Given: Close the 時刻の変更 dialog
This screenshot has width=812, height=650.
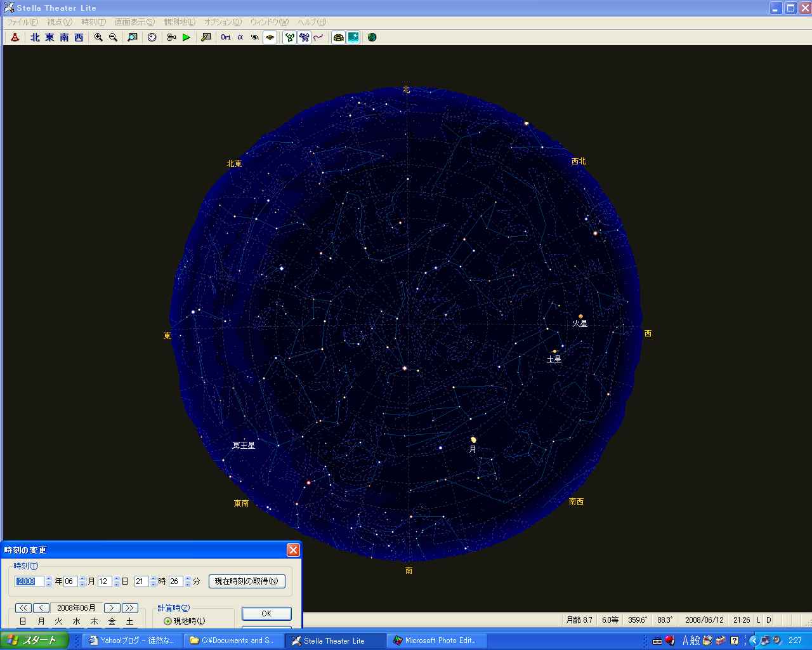Looking at the screenshot, I should pos(293,550).
